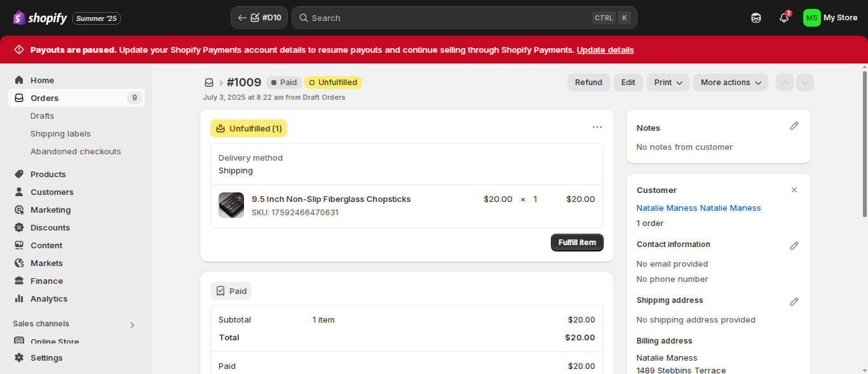This screenshot has height=374, width=868.
Task: Click the chopsticks product thumbnail
Action: pyautogui.click(x=231, y=205)
